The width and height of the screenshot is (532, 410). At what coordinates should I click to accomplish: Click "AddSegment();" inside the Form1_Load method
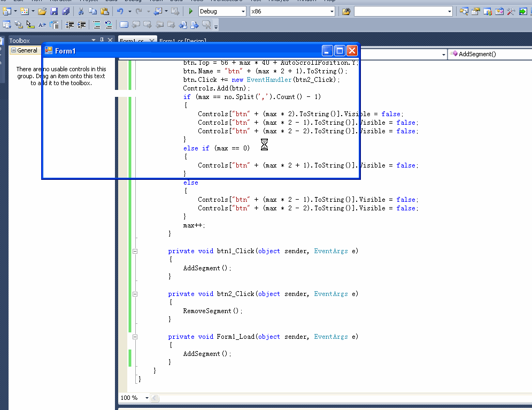pyautogui.click(x=207, y=354)
